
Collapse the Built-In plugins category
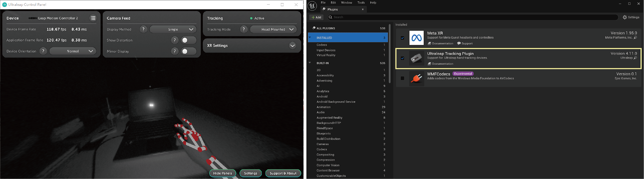[x=310, y=63]
